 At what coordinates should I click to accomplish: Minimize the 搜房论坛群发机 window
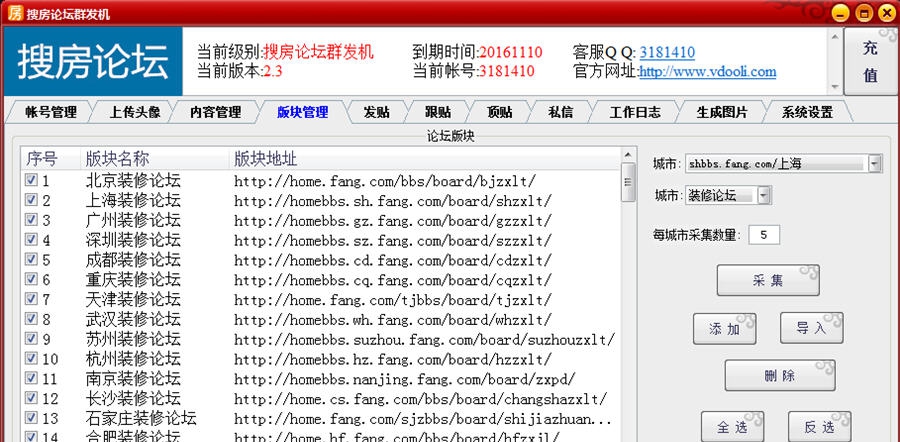(840, 13)
